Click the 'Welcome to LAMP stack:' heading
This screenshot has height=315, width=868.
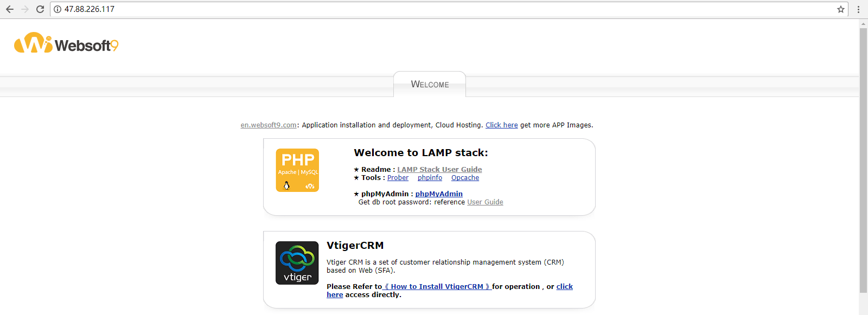click(421, 153)
